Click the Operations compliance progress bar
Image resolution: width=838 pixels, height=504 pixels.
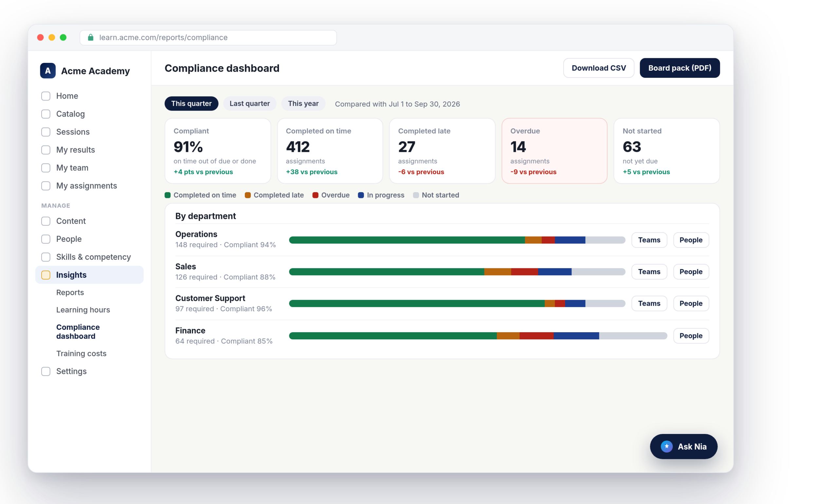457,240
